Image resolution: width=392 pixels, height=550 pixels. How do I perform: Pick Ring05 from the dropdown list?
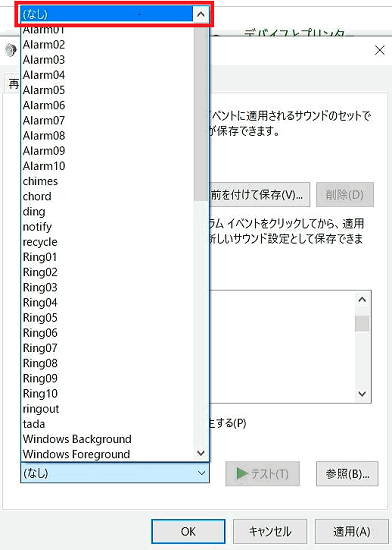click(x=107, y=317)
